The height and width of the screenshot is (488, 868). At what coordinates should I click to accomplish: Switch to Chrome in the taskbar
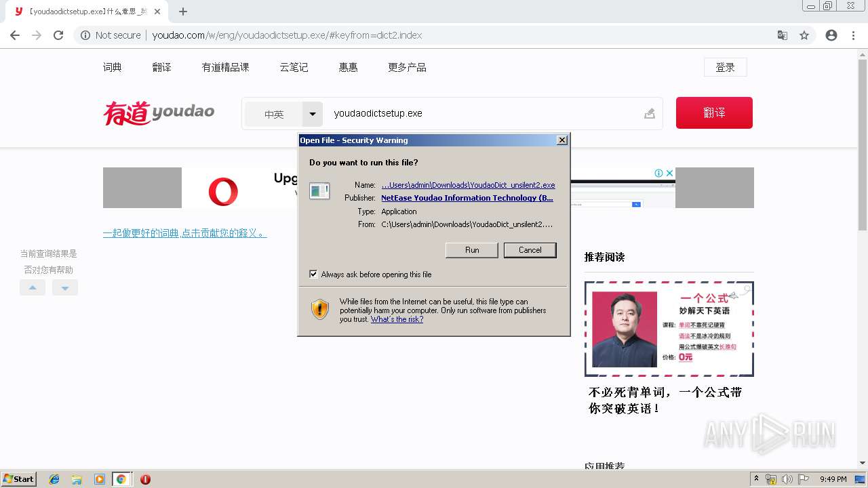(121, 479)
